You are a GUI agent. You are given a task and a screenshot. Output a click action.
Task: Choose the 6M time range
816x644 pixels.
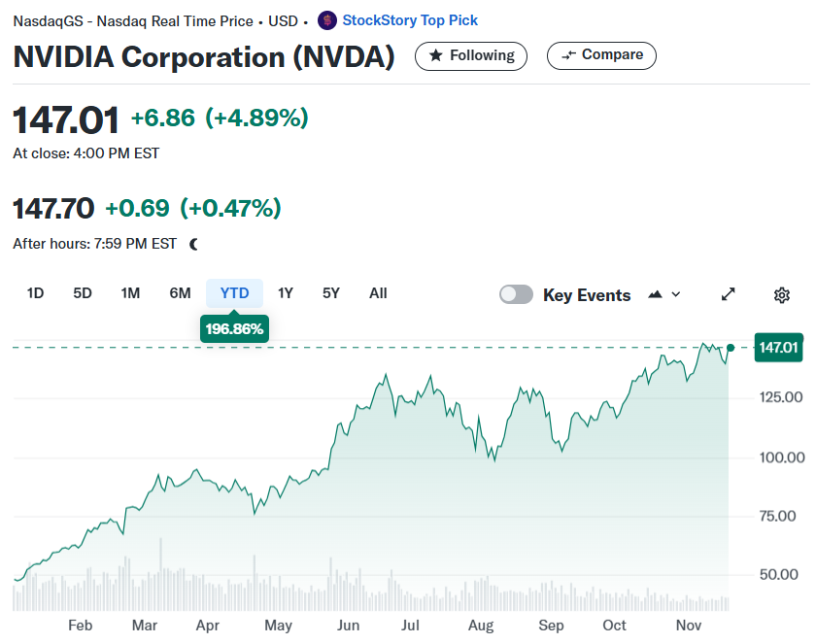180,293
